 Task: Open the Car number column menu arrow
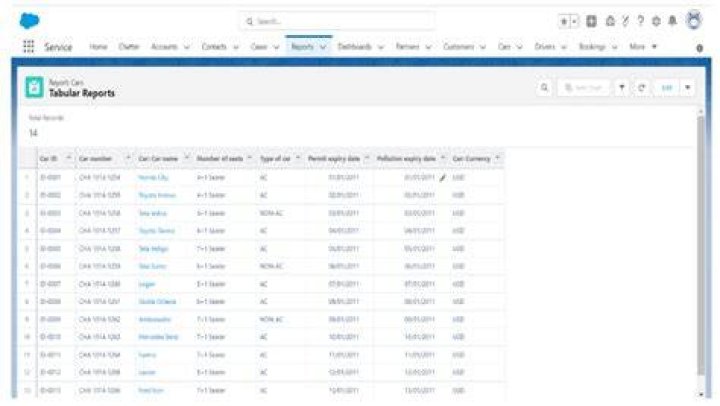coord(128,158)
